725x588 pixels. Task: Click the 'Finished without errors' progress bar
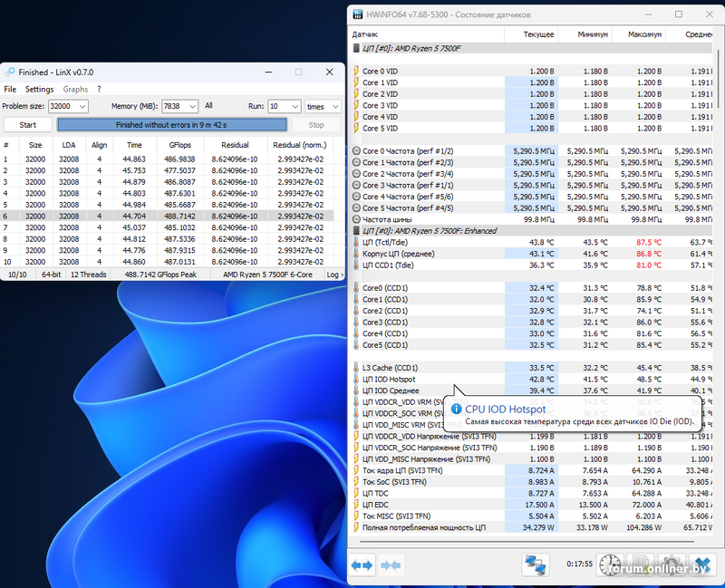point(172,125)
